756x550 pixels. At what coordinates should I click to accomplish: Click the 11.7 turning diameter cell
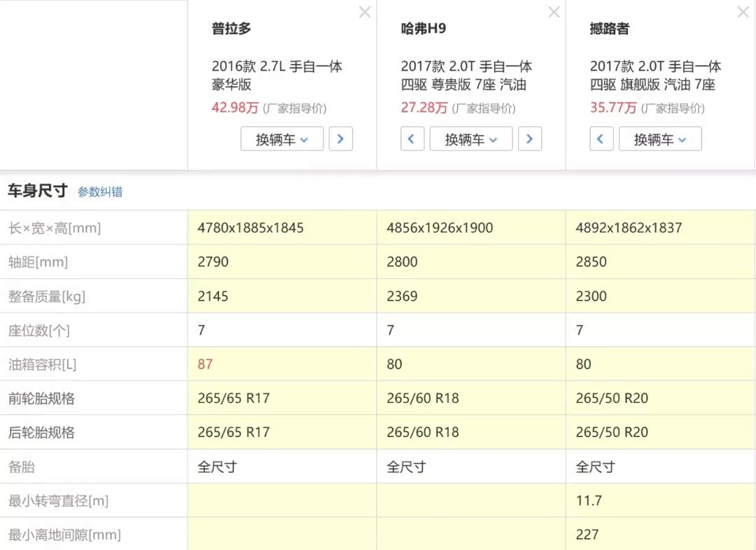(589, 501)
